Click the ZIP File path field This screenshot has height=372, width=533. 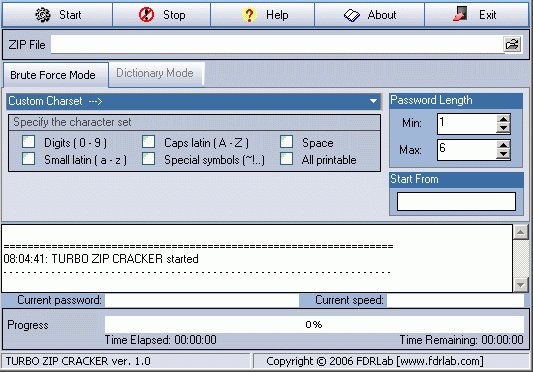coord(277,44)
